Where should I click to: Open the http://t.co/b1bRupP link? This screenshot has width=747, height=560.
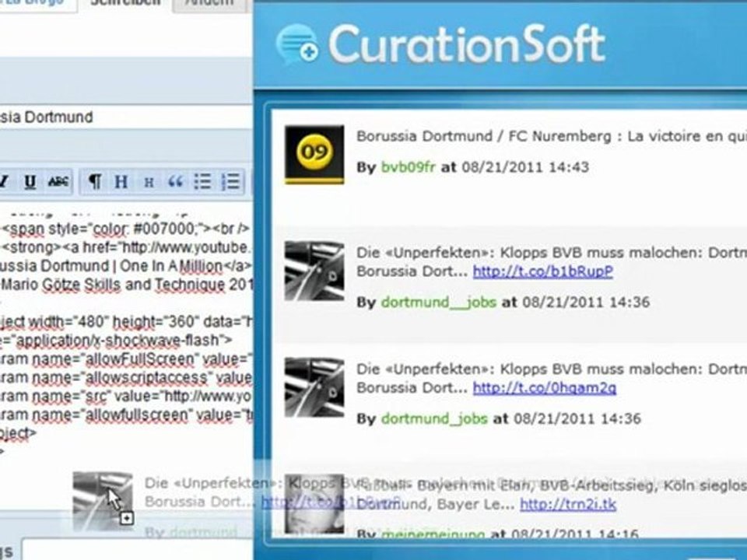[542, 271]
